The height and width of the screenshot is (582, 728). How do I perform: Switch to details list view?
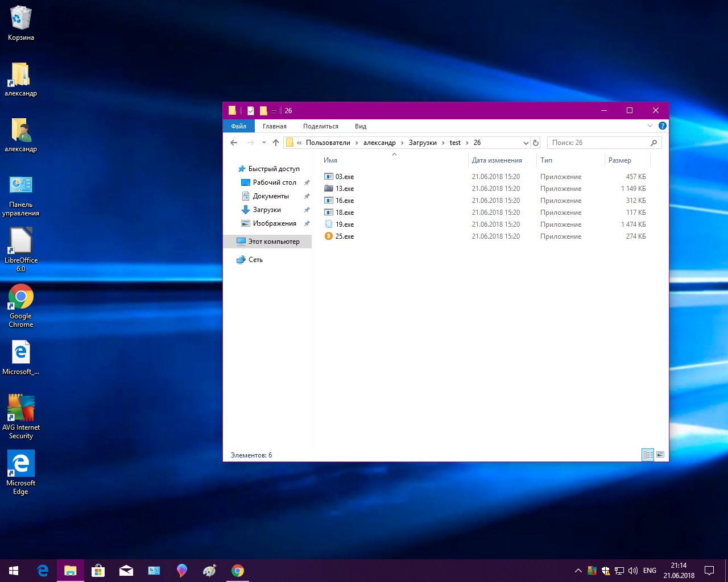coord(648,455)
